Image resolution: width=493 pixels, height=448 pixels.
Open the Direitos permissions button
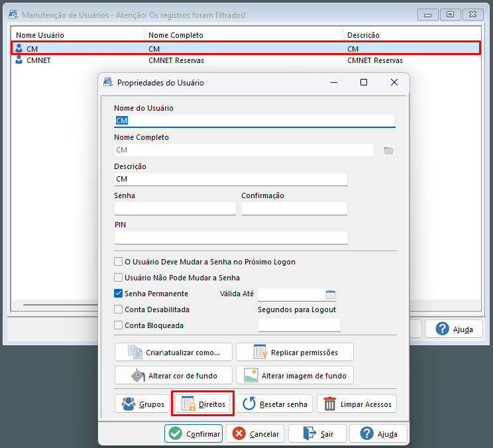tap(203, 404)
